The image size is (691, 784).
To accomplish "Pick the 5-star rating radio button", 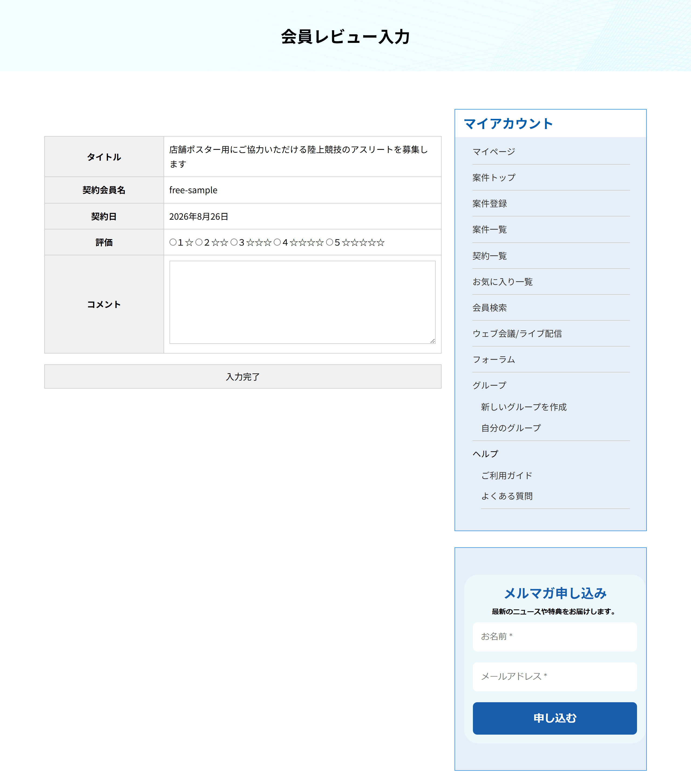I will pyautogui.click(x=330, y=242).
